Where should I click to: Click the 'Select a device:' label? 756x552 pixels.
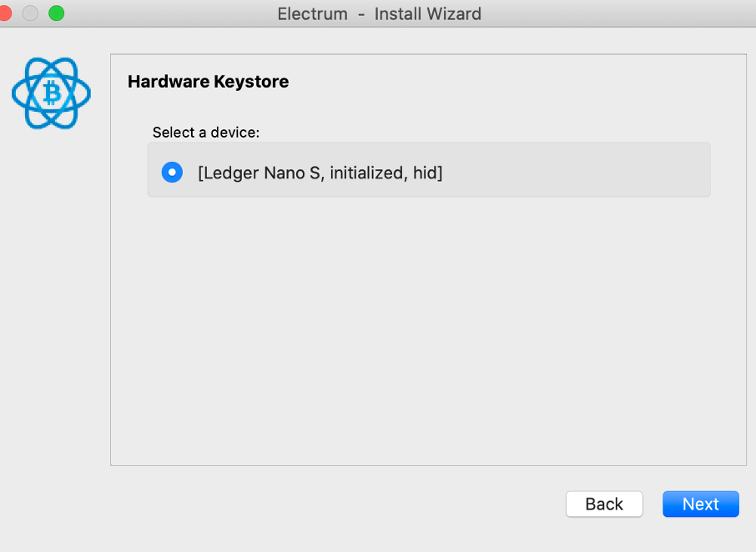coord(206,133)
